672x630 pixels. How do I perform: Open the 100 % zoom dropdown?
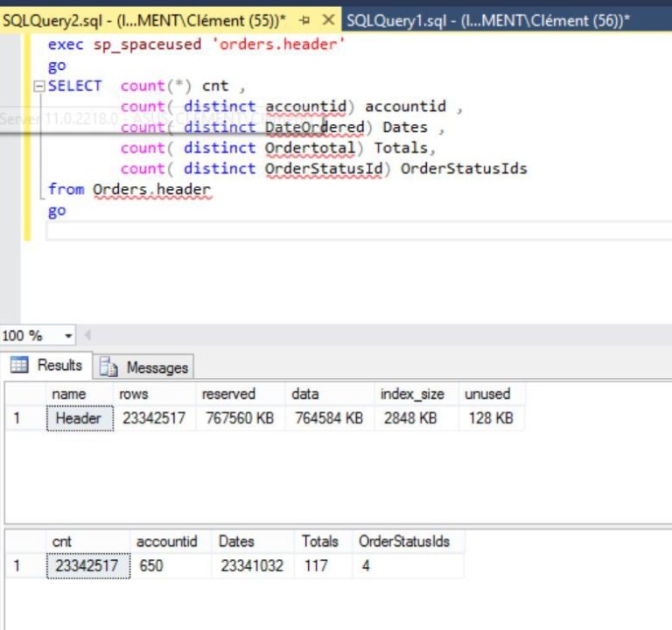(x=68, y=336)
